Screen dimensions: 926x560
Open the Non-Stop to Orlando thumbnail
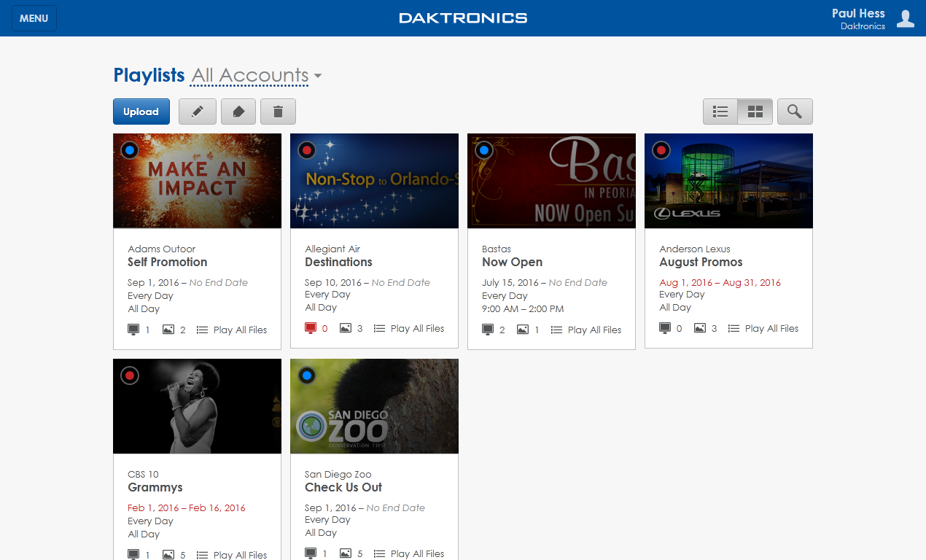point(374,181)
